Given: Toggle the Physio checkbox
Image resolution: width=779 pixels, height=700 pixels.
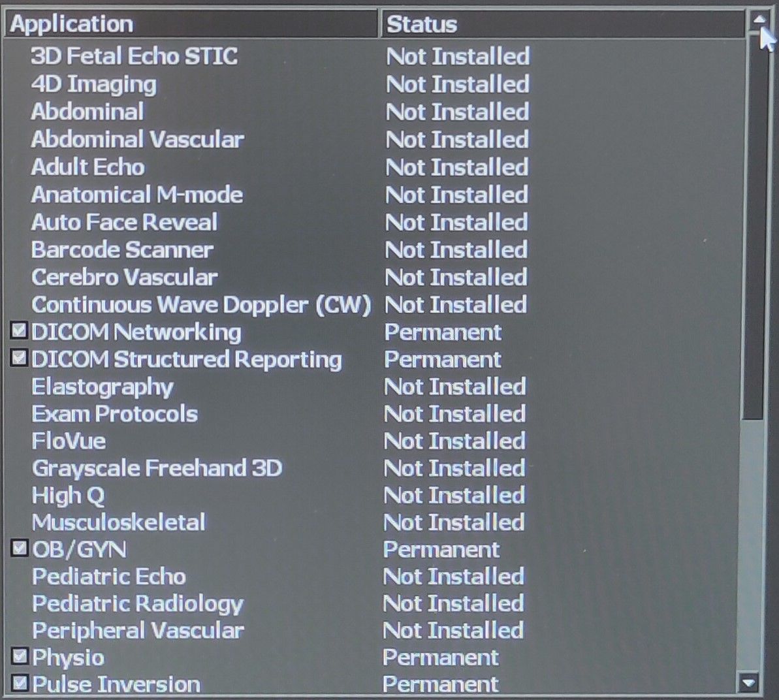Looking at the screenshot, I should (x=20, y=656).
